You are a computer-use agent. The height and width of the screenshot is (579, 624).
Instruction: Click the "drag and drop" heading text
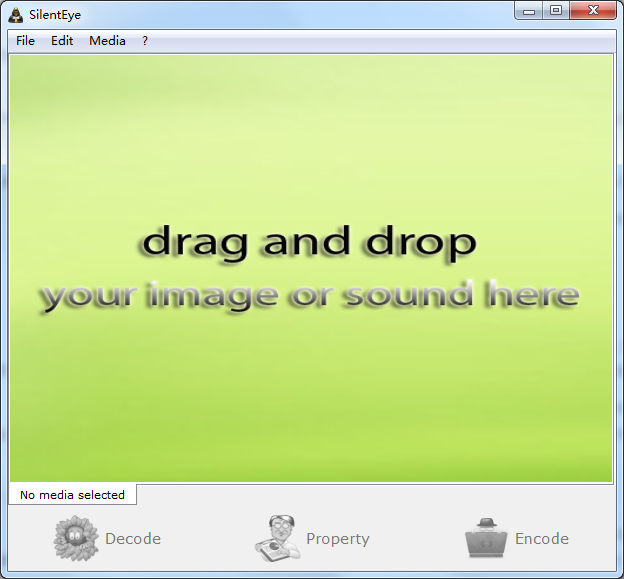308,242
